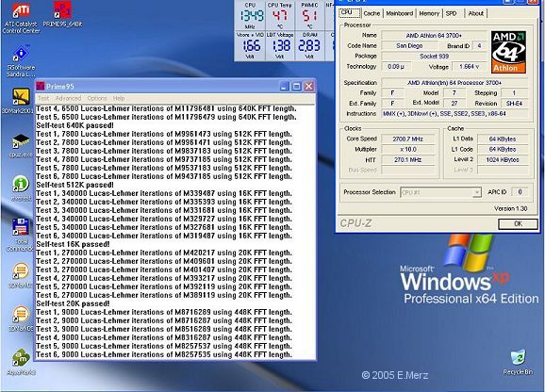Click the 'Self-test 20K passed!' line
545x392 pixels.
pyautogui.click(x=73, y=303)
